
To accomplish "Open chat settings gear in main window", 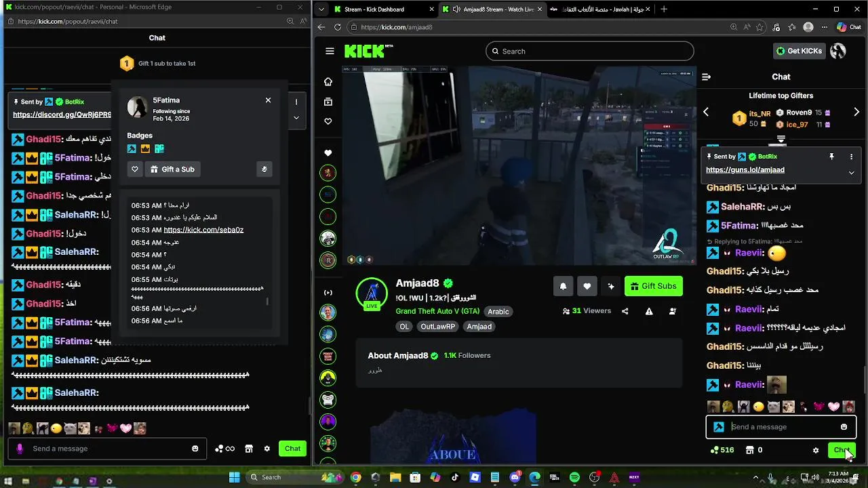I will [x=816, y=450].
